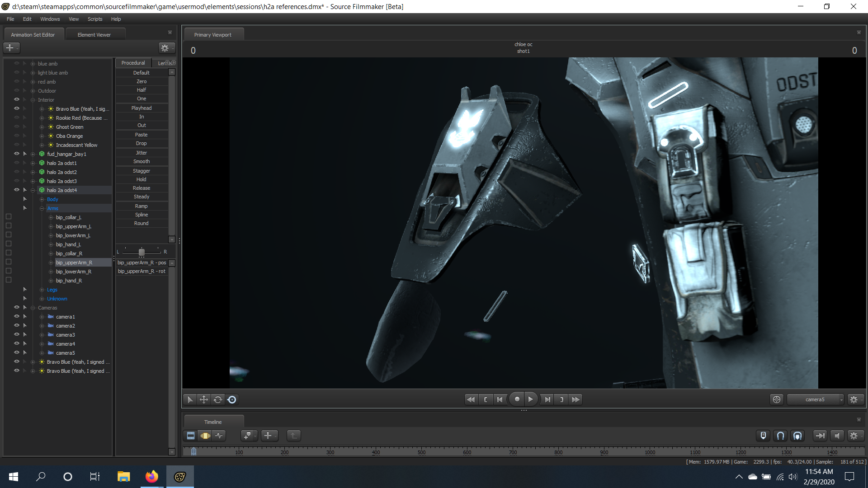Image resolution: width=868 pixels, height=488 pixels.
Task: Check the box beside bip_hand_R
Action: [9, 280]
